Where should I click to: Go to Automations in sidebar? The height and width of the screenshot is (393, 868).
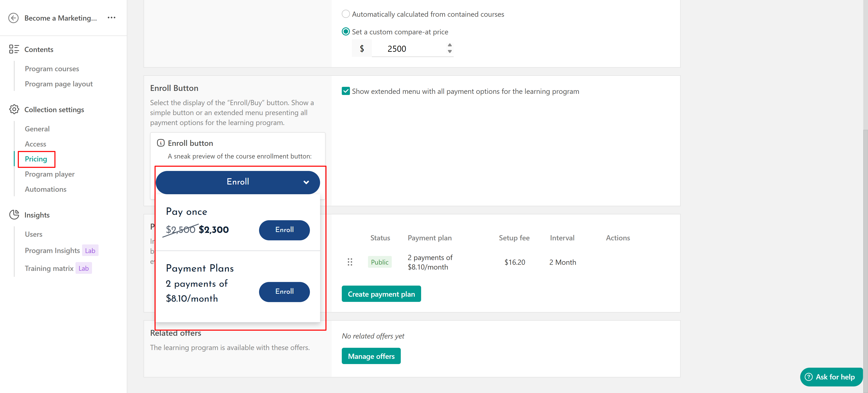45,189
